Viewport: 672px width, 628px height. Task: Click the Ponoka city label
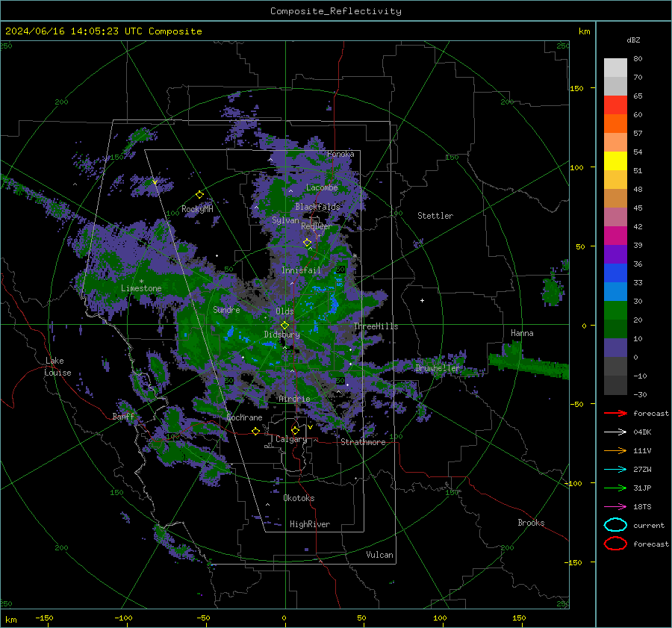[340, 154]
